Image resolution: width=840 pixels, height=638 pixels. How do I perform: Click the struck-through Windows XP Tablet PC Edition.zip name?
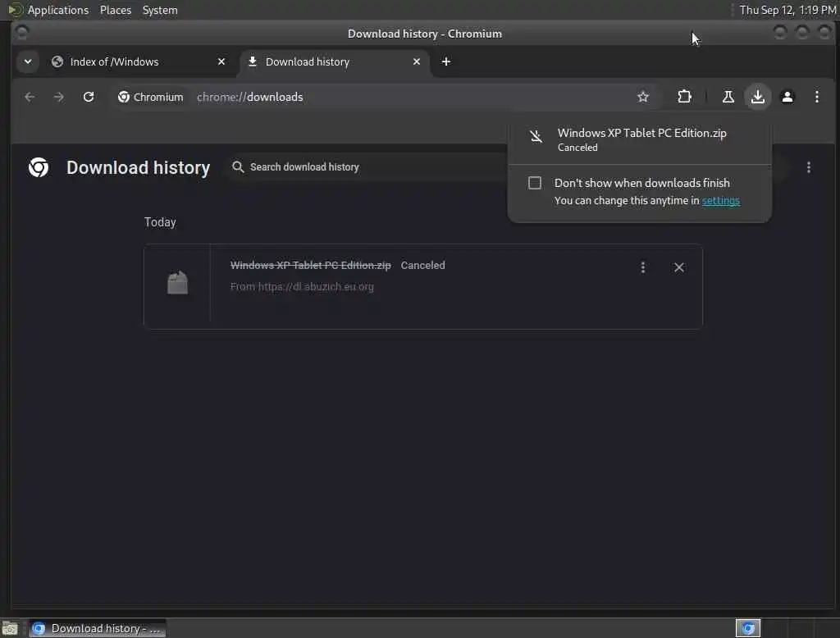311,265
